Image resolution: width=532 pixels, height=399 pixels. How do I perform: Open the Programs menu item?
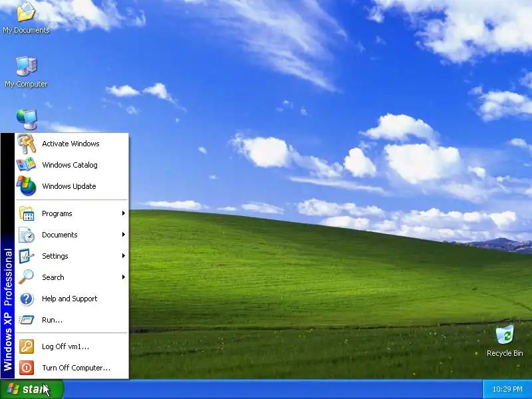click(72, 213)
